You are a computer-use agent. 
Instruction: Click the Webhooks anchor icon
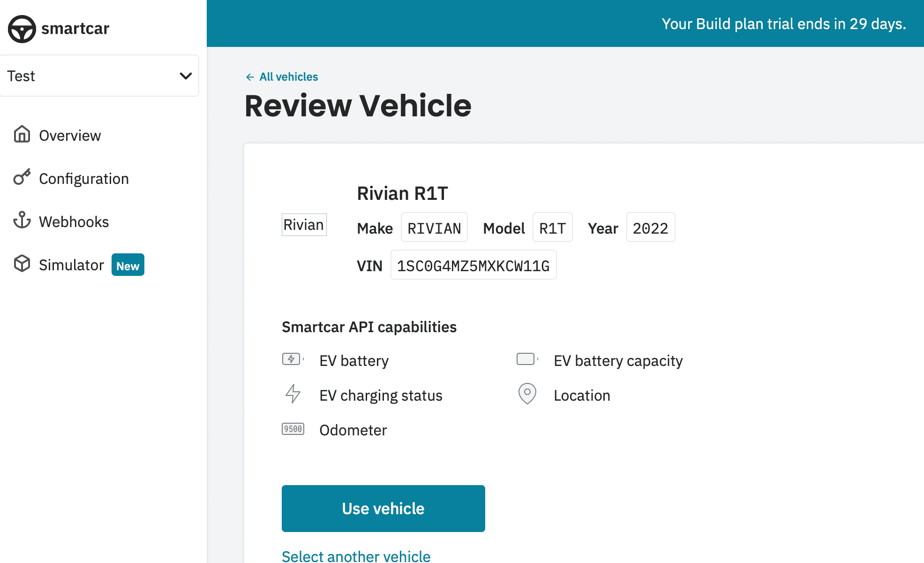pos(22,220)
